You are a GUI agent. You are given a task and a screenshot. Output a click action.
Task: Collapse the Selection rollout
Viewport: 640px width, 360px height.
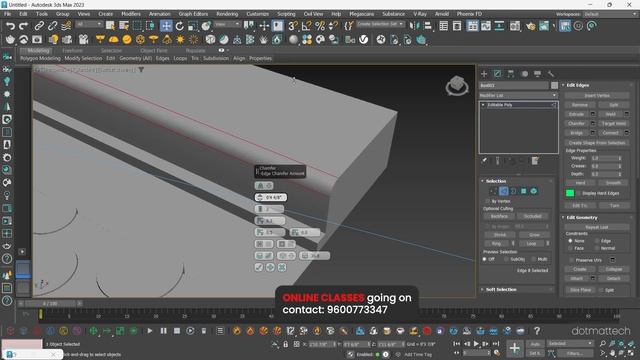pos(496,181)
